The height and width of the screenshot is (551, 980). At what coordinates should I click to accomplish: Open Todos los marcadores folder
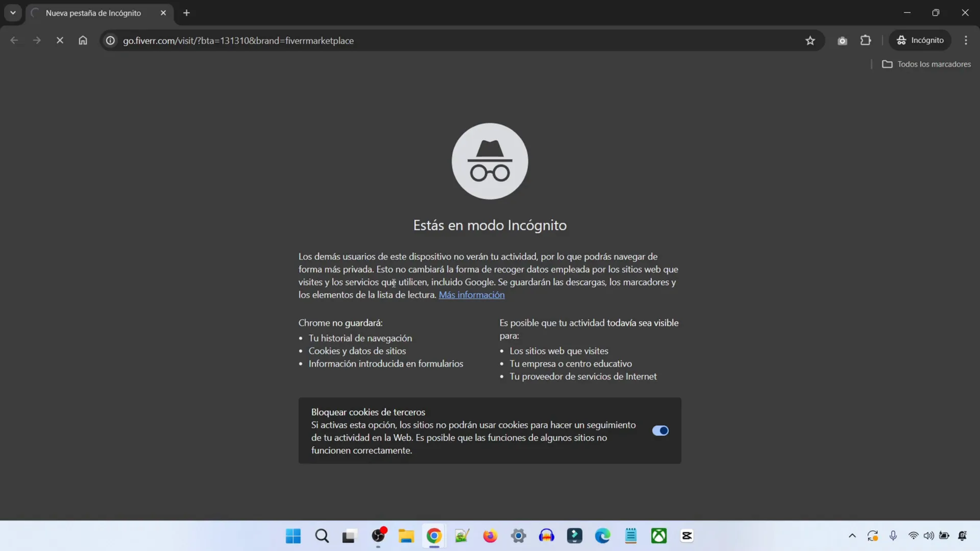point(927,64)
